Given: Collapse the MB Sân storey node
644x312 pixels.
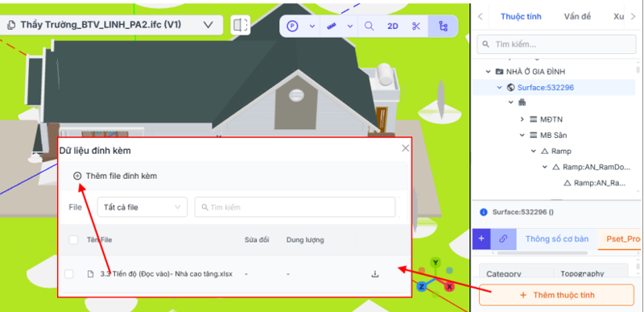Looking at the screenshot, I should coord(522,135).
